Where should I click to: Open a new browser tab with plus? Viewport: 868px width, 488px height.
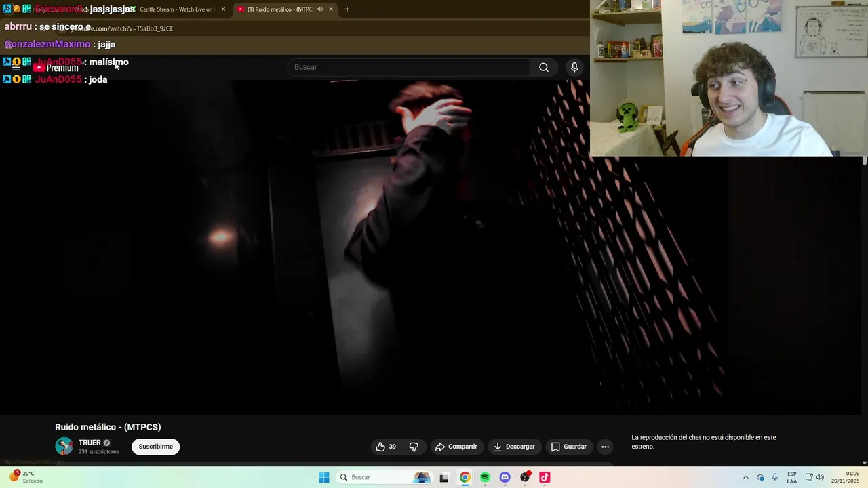pos(347,9)
